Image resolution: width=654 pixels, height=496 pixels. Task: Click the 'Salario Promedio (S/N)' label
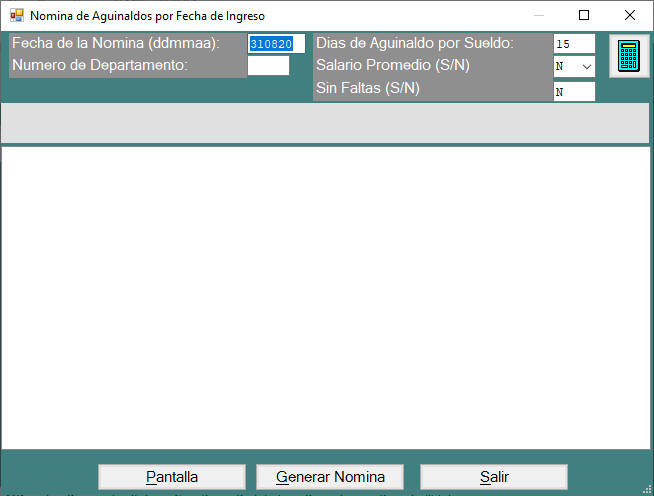coord(392,66)
